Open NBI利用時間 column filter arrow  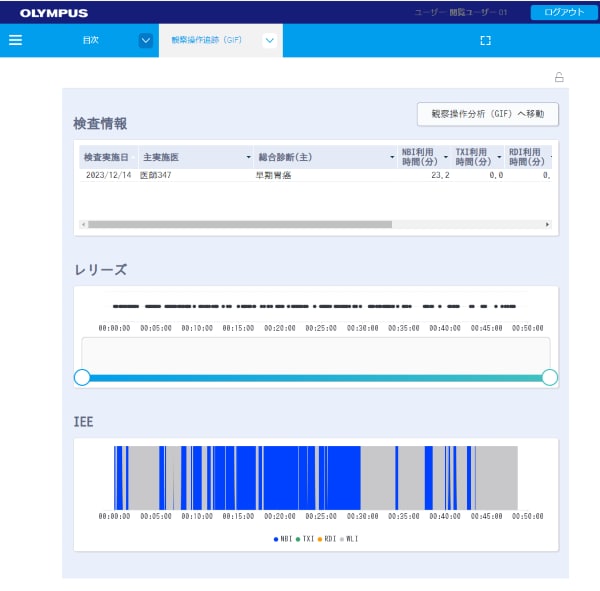tap(446, 157)
